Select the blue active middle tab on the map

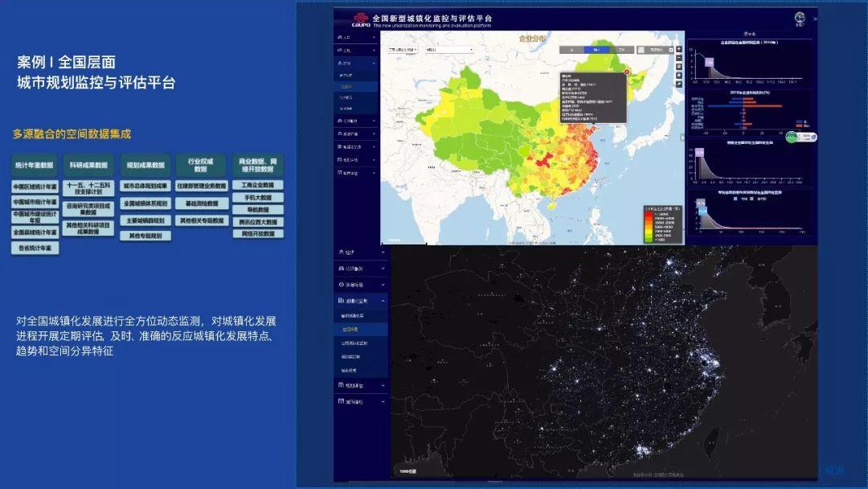pyautogui.click(x=596, y=50)
